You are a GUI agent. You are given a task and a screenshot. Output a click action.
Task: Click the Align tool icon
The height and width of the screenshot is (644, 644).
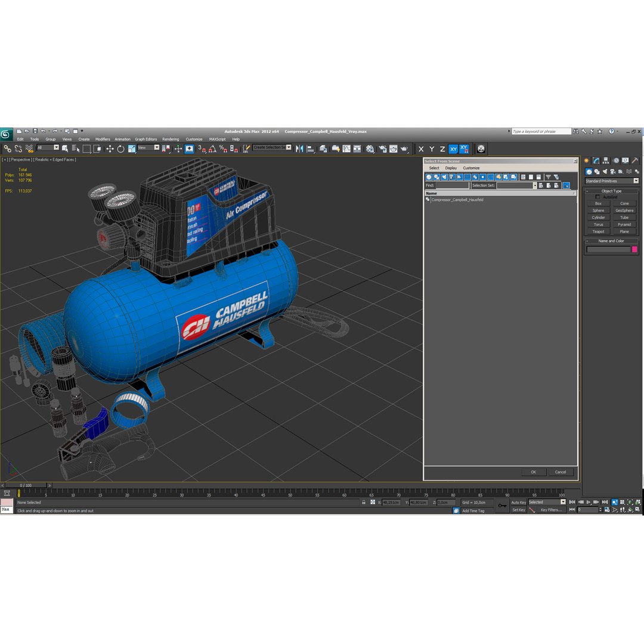click(311, 148)
